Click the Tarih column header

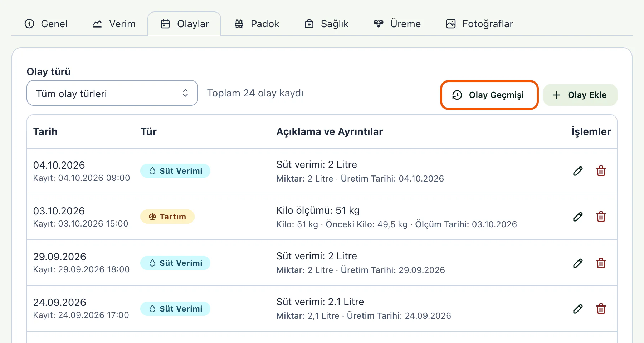(45, 131)
